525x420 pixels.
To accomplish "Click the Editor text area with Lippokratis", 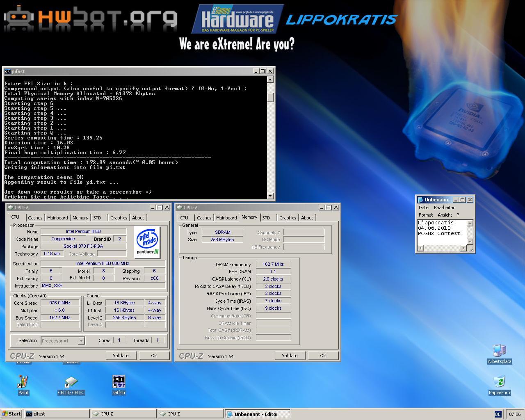I will coord(442,232).
